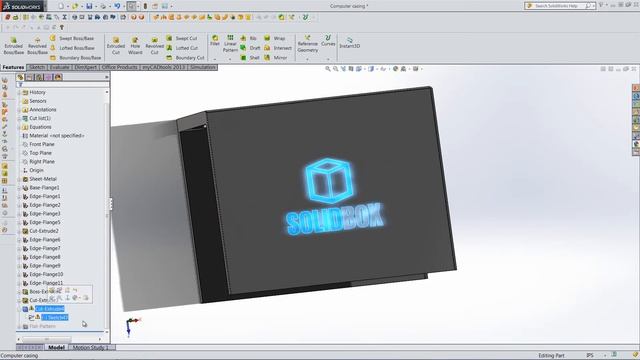Open the Motion Study 1 tab
Viewport: 640px width, 360px height.
pyautogui.click(x=91, y=347)
